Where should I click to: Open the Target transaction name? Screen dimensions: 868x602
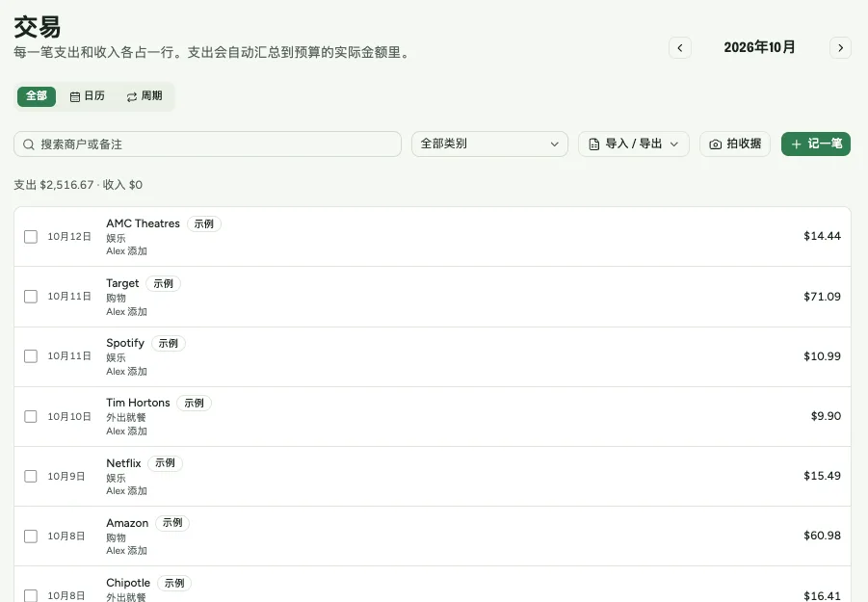point(122,283)
